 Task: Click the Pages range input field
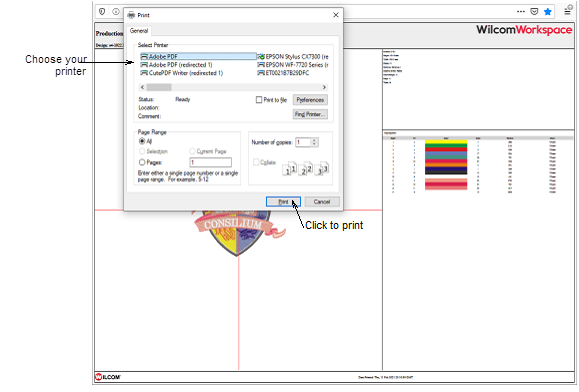click(x=211, y=162)
